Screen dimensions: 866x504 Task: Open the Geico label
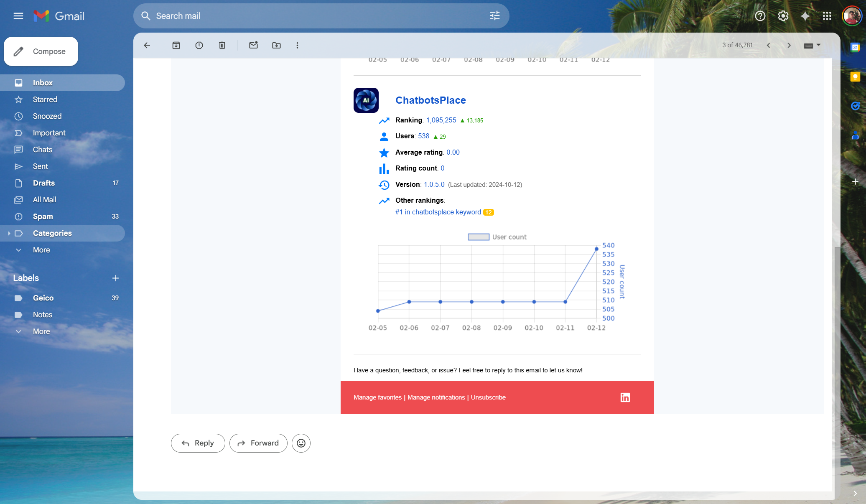(62, 298)
